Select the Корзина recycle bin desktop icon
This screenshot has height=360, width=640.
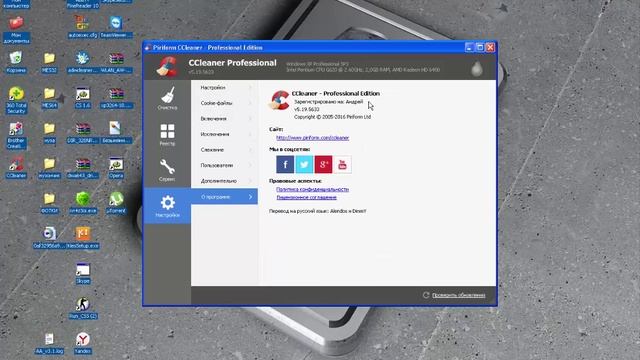(16, 62)
